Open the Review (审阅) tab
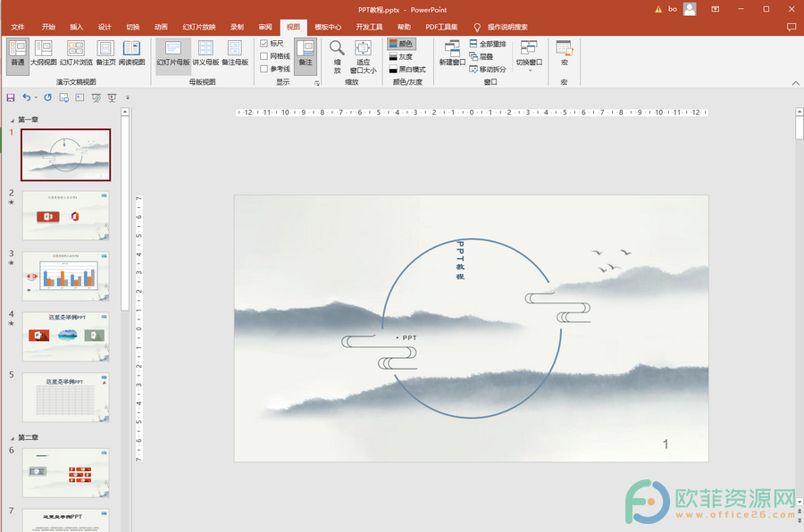Viewport: 804px width, 532px height. (265, 27)
